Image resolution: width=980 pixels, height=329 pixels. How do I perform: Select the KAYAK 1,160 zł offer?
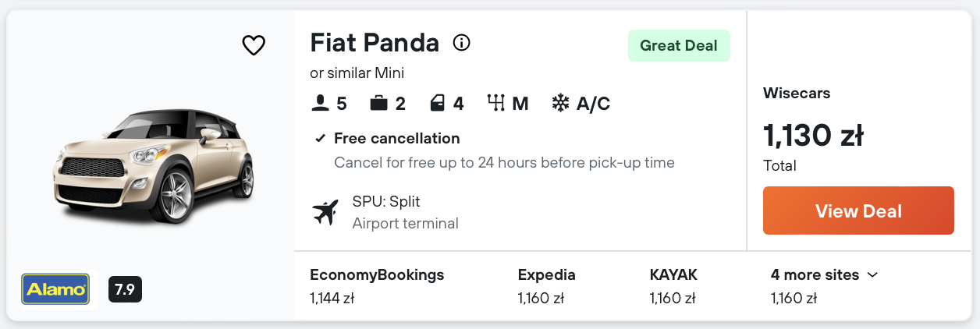point(673,285)
